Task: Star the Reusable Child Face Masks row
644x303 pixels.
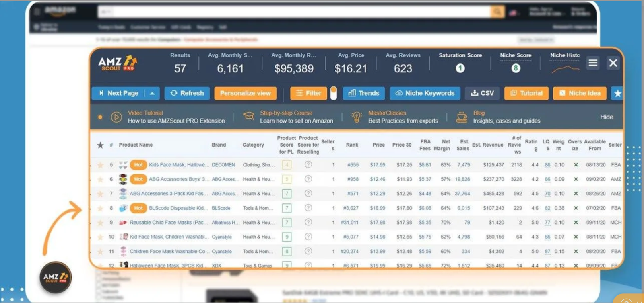Action: (x=100, y=223)
